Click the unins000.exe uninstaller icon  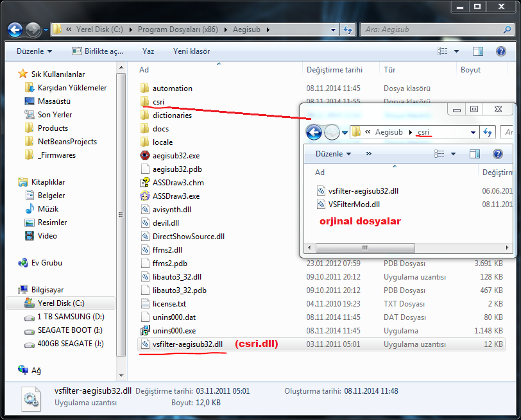click(x=145, y=331)
